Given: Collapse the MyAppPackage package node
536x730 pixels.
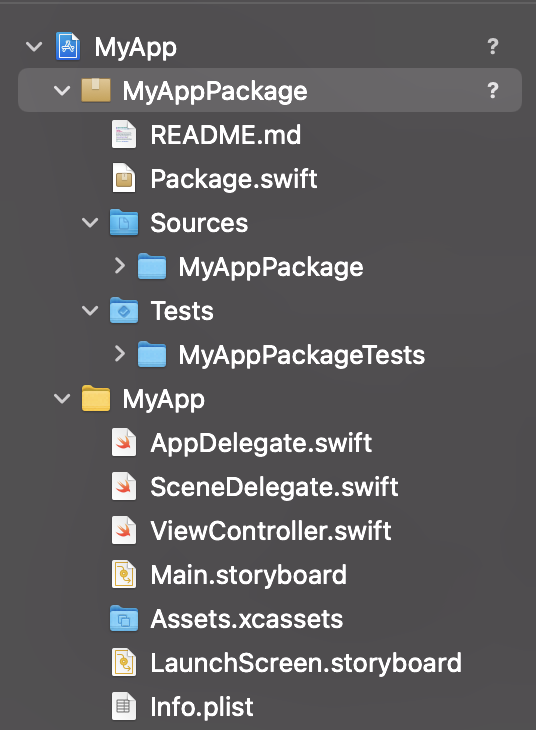Looking at the screenshot, I should pyautogui.click(x=62, y=90).
